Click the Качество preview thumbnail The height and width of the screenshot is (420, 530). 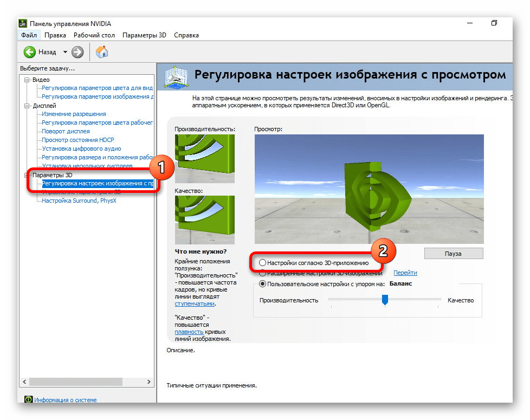coord(204,220)
